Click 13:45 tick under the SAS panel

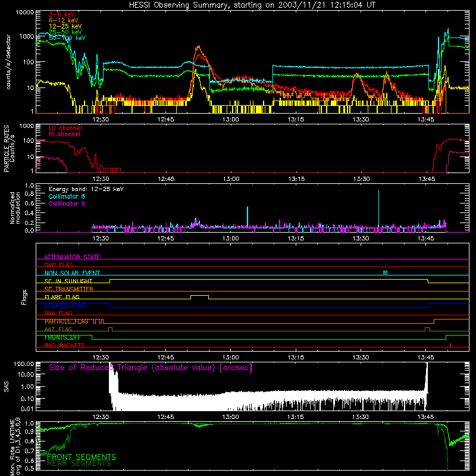coord(425,417)
